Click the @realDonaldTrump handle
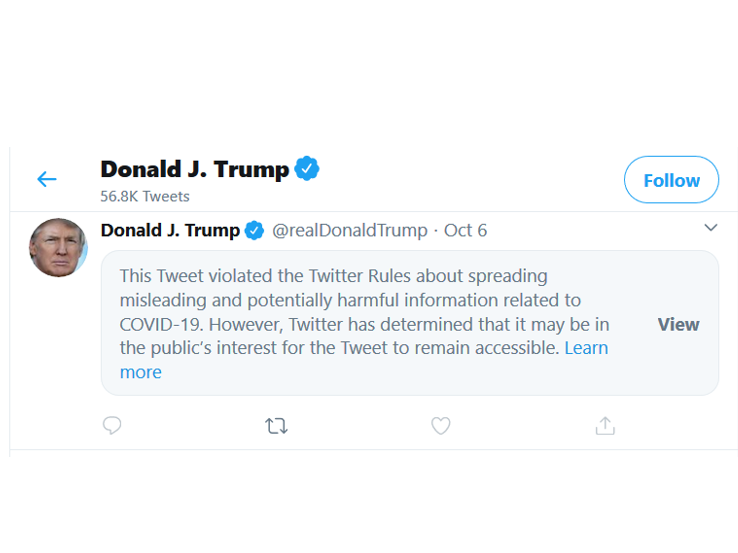 pos(350,231)
